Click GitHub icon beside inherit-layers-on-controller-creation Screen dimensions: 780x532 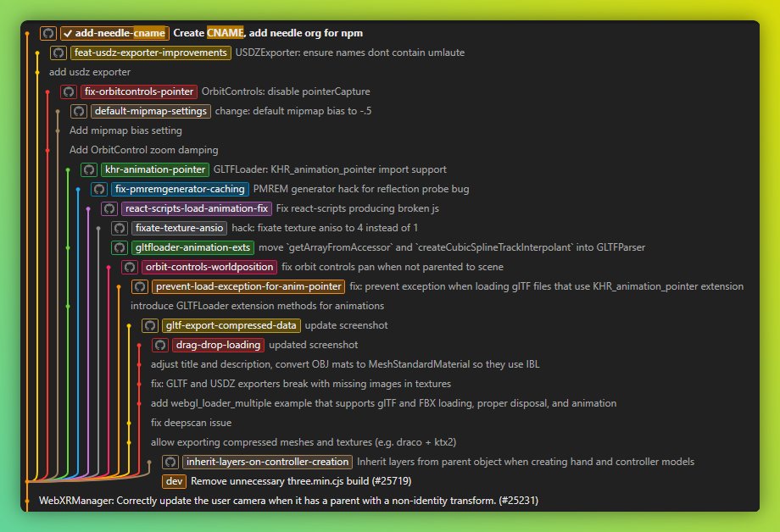pyautogui.click(x=170, y=462)
